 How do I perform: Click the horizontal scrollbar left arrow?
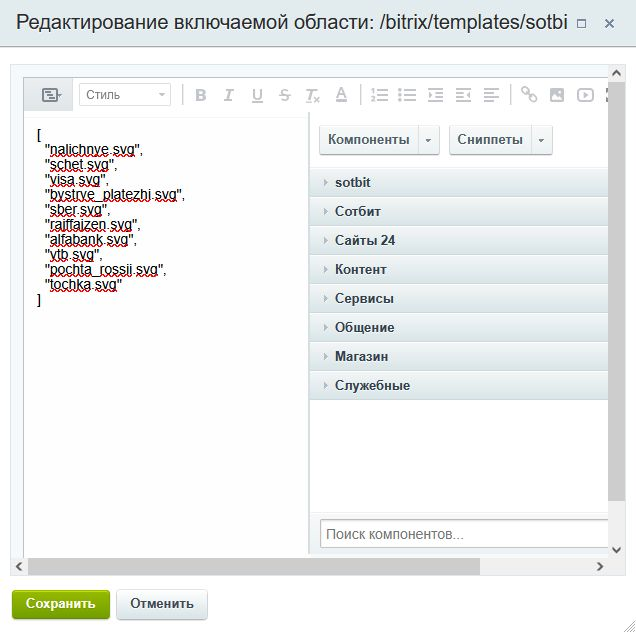[x=19, y=566]
